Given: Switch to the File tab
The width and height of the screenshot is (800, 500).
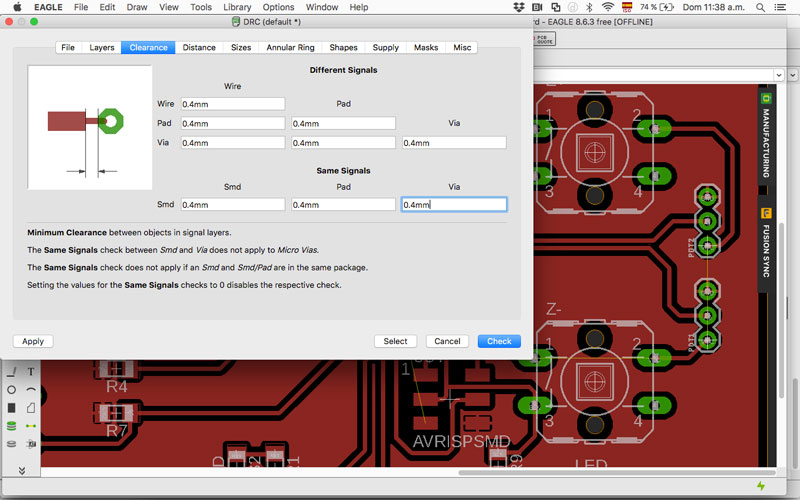Looking at the screenshot, I should tap(68, 47).
